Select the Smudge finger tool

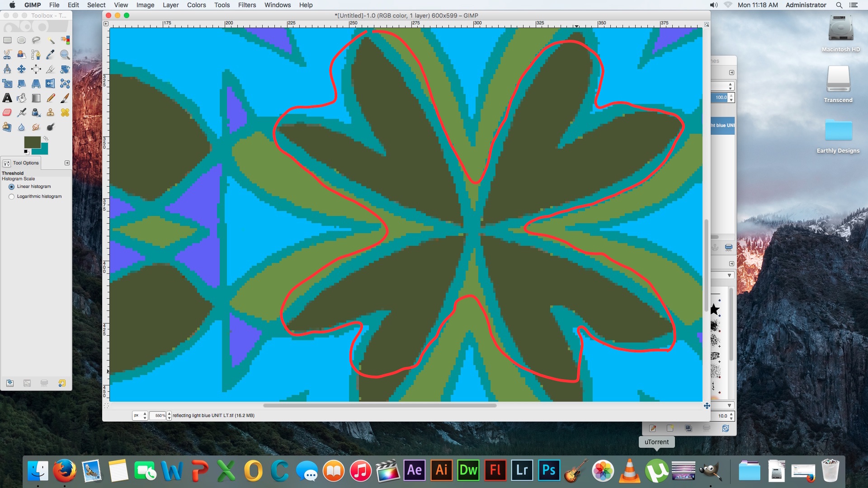36,127
